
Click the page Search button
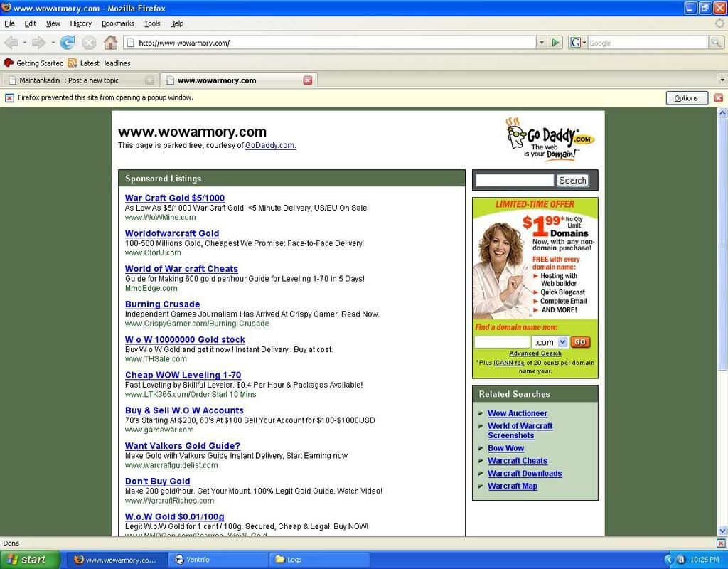pos(572,180)
